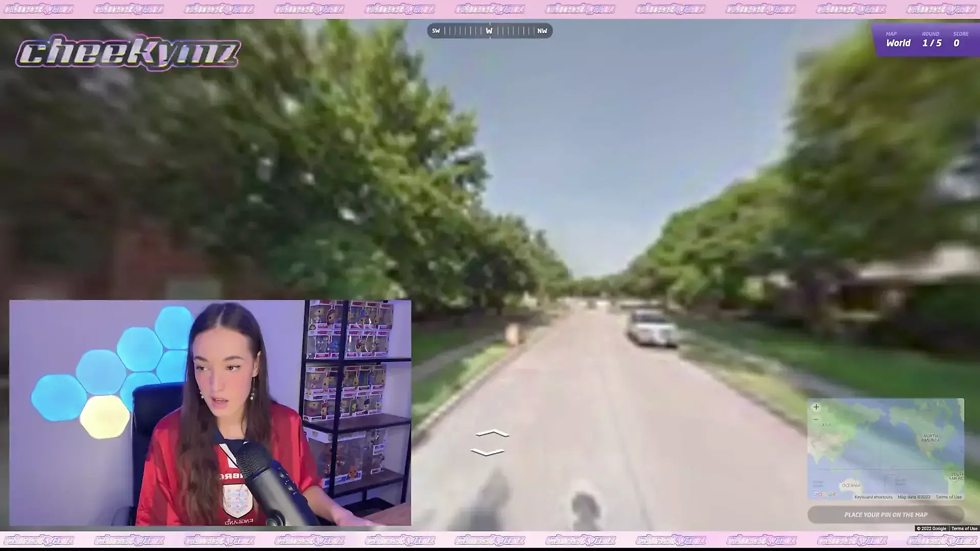Zoom in the mini-map with plus icon
This screenshot has width=980, height=551.
point(816,407)
